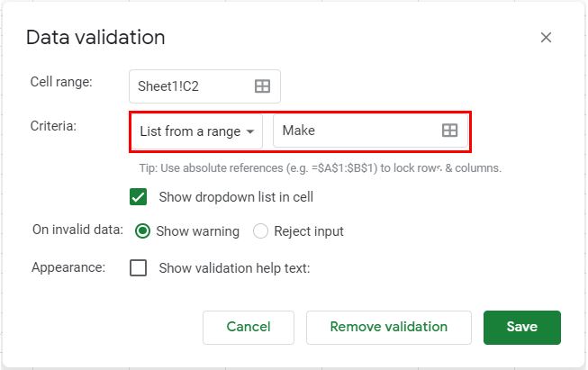Click the Data validation dialog title
This screenshot has height=370, width=588.
[95, 38]
